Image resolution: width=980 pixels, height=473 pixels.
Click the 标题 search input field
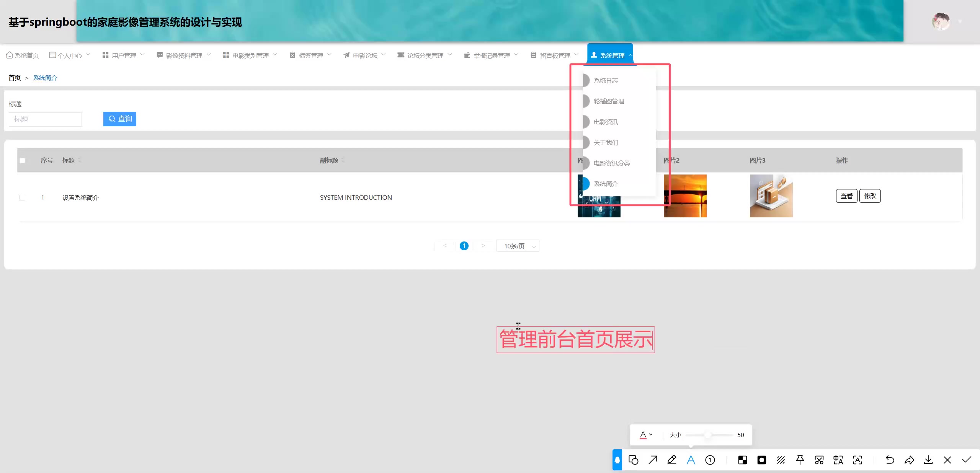[45, 119]
